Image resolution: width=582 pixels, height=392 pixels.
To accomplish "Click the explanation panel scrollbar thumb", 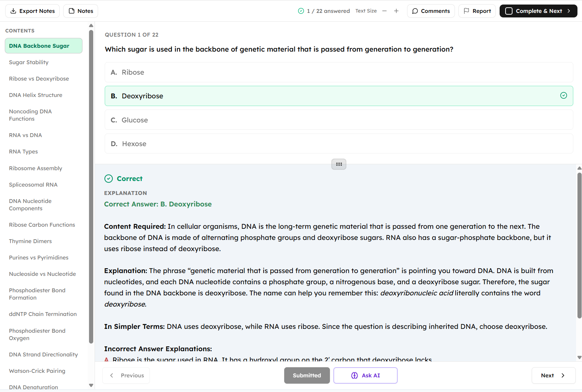I will click(x=580, y=246).
